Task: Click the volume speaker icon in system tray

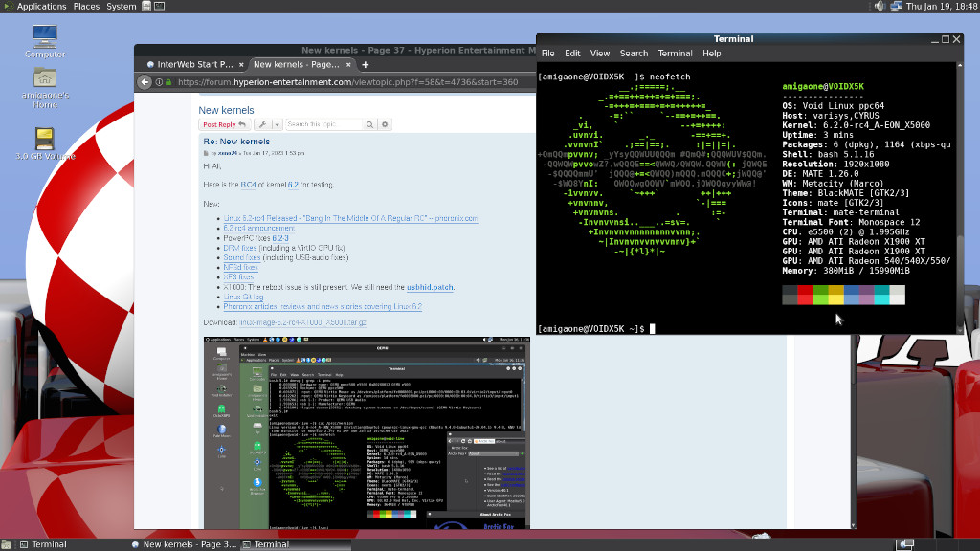Action: pyautogui.click(x=880, y=7)
